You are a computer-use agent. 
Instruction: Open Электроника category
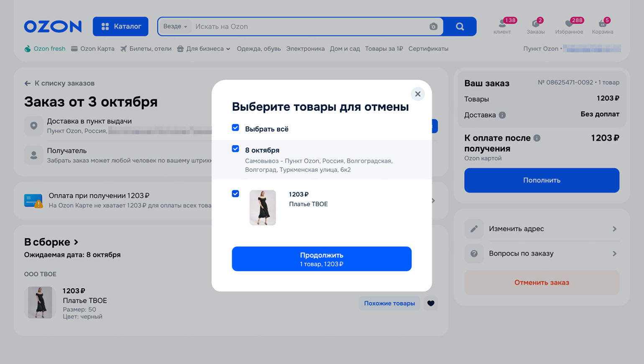click(x=305, y=49)
